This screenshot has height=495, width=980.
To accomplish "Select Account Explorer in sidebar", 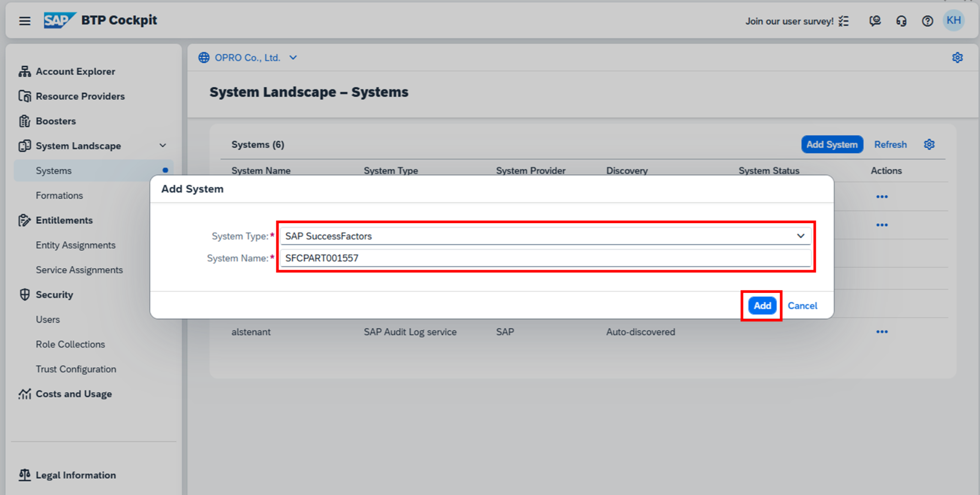I will pos(75,71).
